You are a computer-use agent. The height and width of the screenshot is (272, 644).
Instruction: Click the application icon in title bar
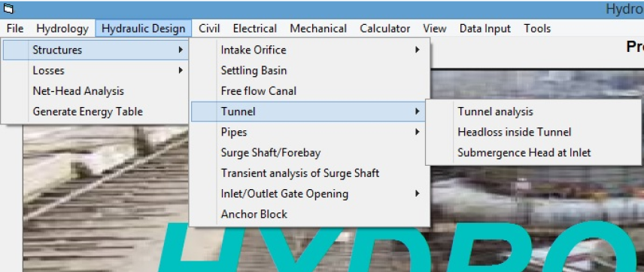[x=8, y=9]
